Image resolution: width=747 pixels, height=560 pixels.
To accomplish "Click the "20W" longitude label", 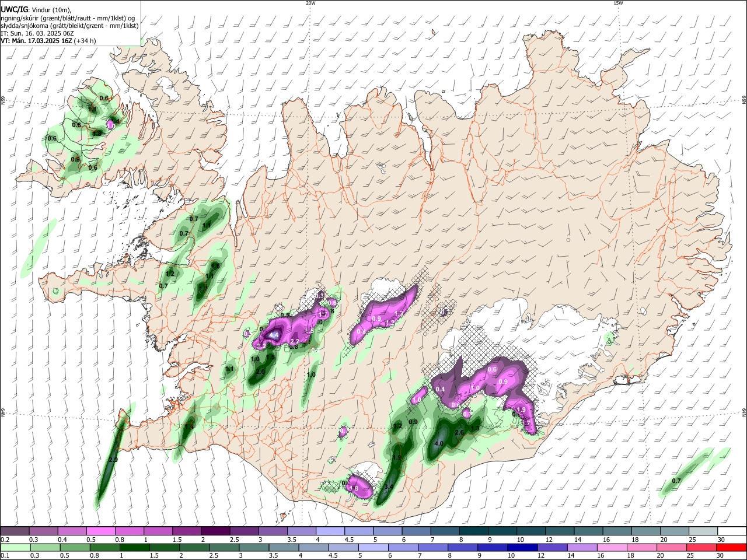I will tap(310, 3).
